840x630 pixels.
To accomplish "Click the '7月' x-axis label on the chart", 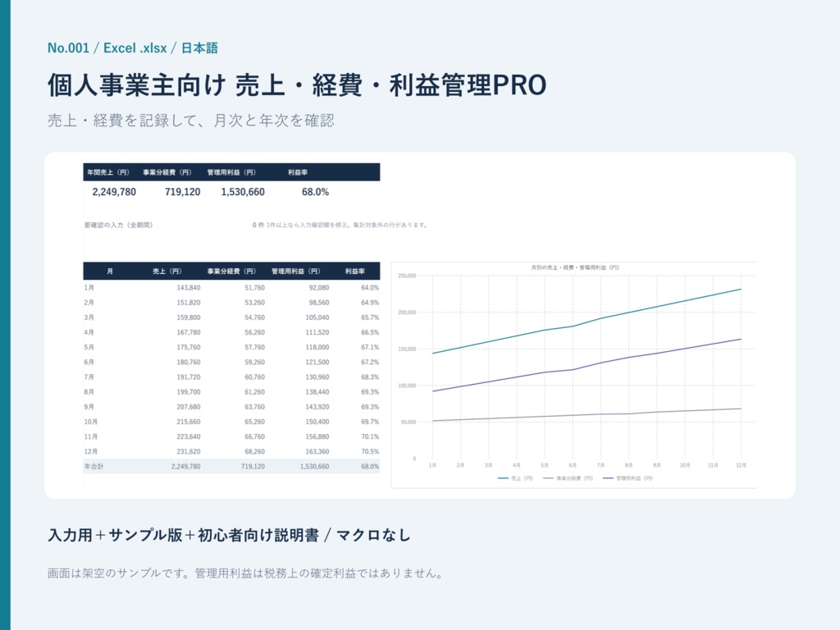I will (x=600, y=466).
